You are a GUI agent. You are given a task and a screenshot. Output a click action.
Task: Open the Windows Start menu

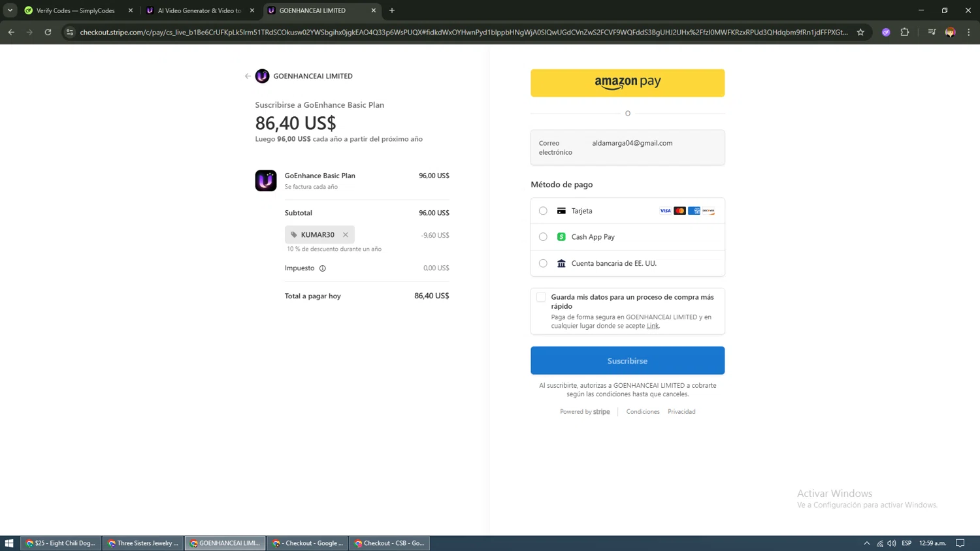tap(9, 543)
